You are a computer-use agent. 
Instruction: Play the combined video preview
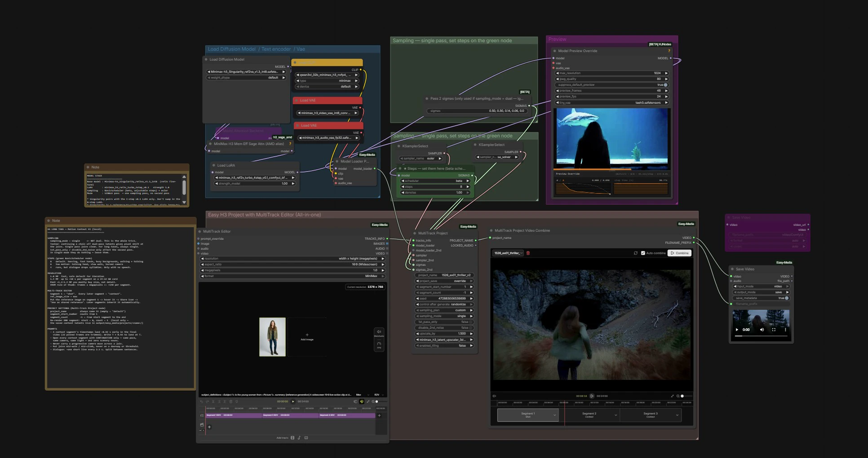tap(592, 396)
